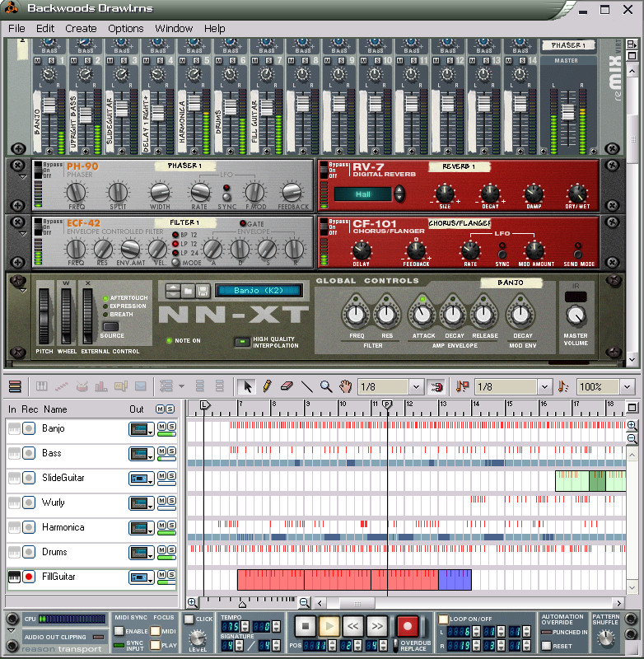Click the NN-XT patch name display
Viewport: 644px width, 659px height.
coord(259,291)
